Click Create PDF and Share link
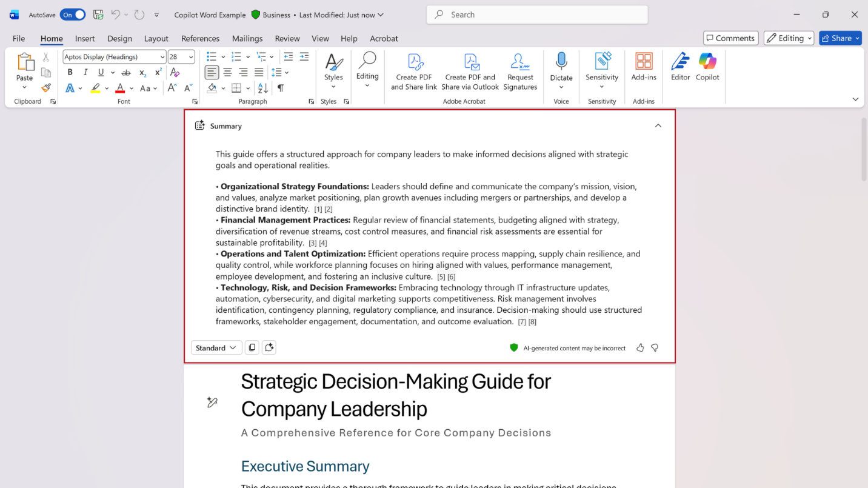Viewport: 868px width, 488px height. tap(414, 72)
